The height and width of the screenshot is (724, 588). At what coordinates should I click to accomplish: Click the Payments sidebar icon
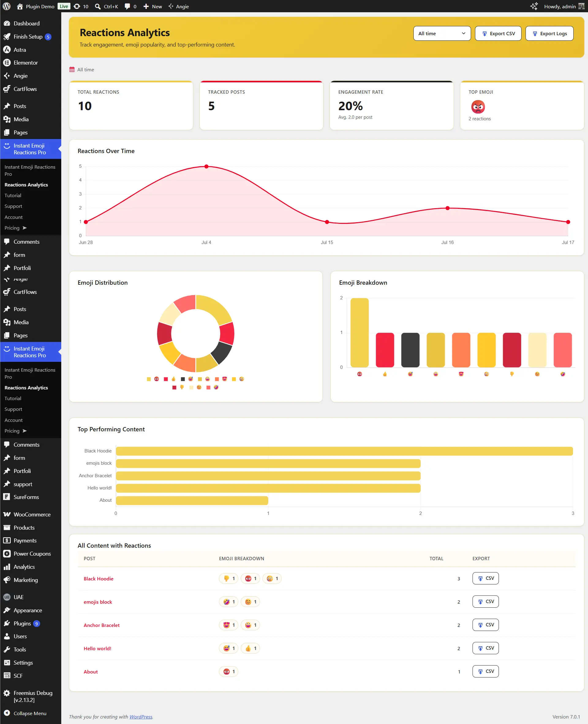pyautogui.click(x=7, y=540)
